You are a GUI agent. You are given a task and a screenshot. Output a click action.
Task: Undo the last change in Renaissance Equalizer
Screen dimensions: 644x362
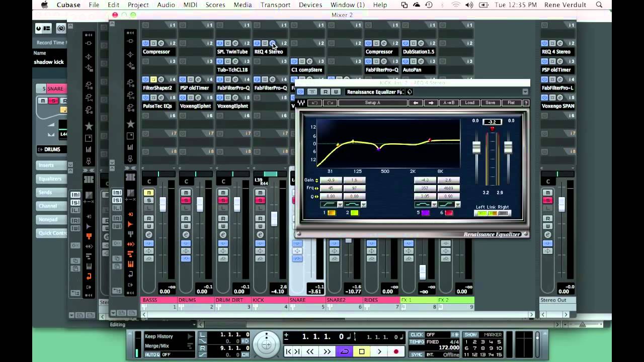[x=314, y=103]
